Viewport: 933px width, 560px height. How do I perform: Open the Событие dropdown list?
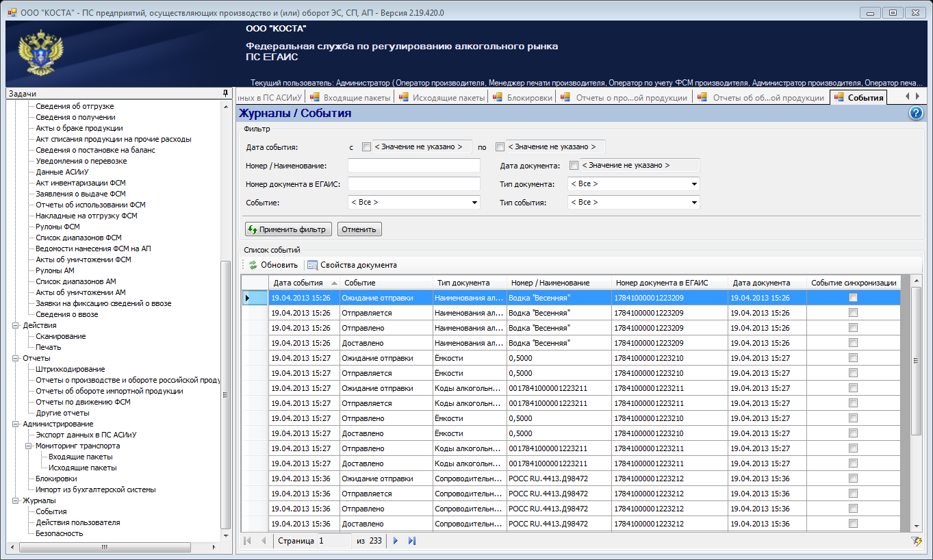(474, 203)
